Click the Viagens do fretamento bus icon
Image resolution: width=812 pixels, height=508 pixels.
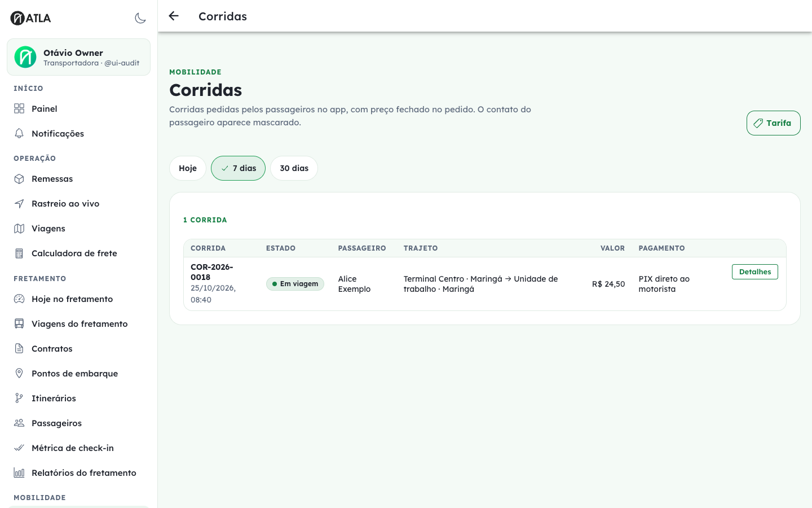19,323
